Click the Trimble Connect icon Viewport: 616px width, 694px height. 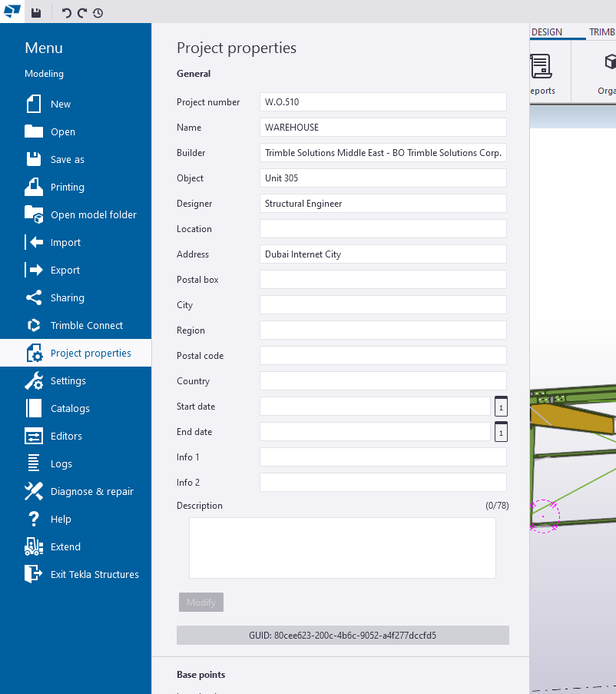[x=34, y=325]
